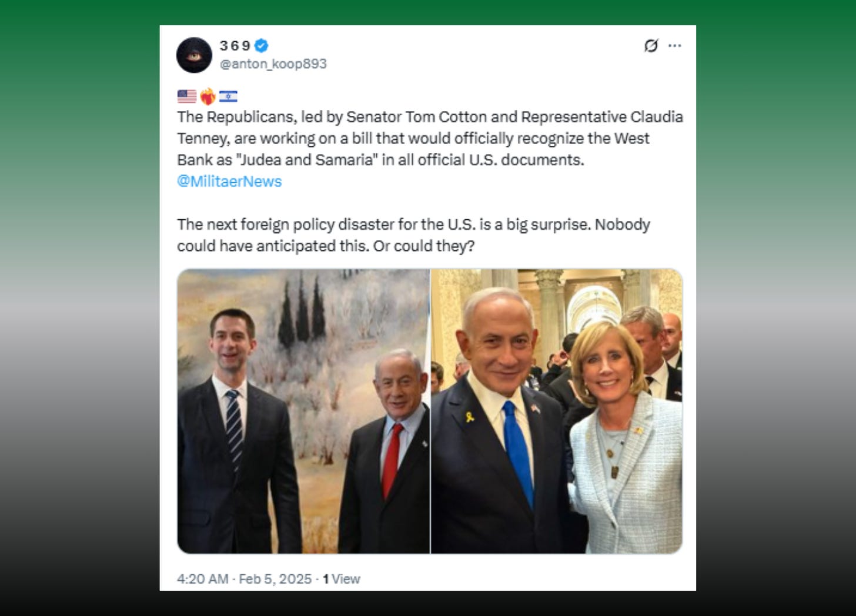Open display name "369" profile

[235, 45]
